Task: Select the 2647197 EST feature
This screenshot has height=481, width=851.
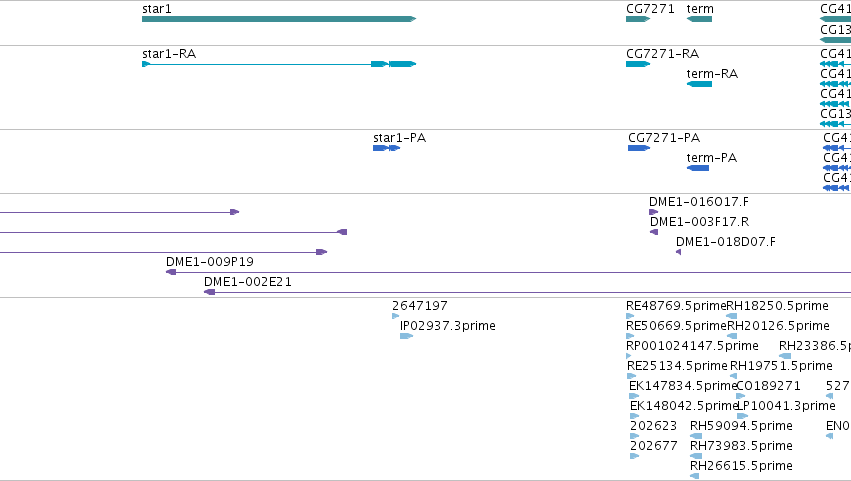Action: point(396,317)
